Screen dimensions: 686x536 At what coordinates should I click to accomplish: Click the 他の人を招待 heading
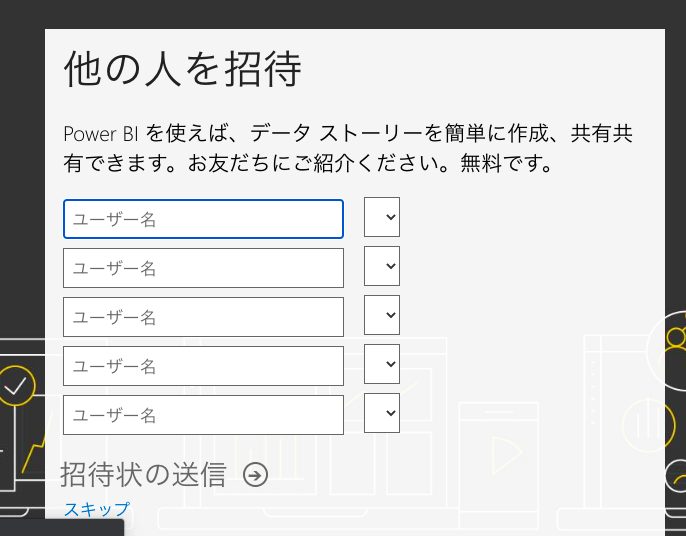coord(183,70)
